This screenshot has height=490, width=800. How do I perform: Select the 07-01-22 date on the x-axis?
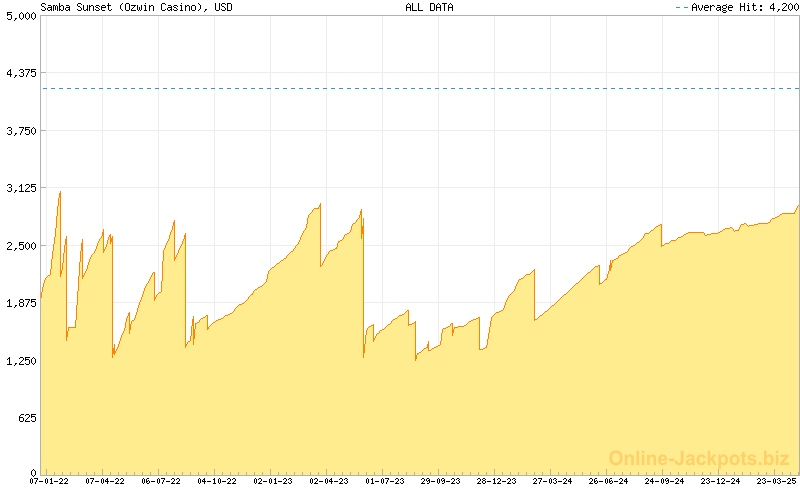coord(49,481)
